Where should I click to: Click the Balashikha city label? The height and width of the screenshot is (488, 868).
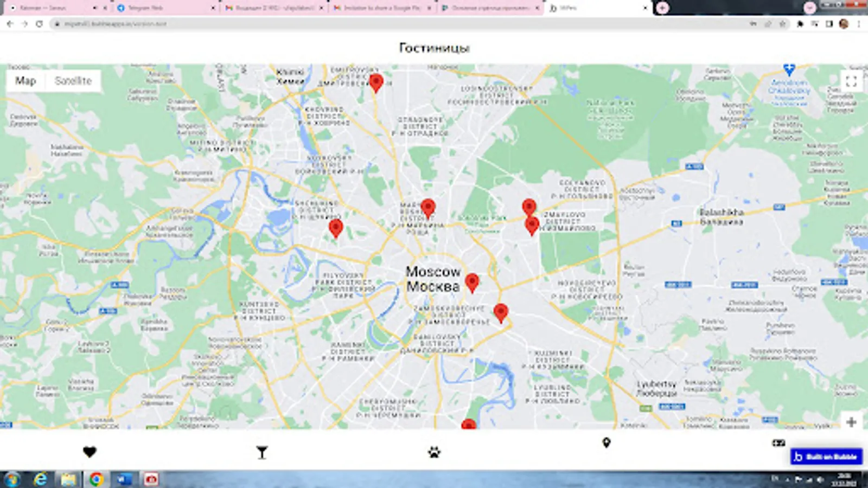[x=722, y=217]
